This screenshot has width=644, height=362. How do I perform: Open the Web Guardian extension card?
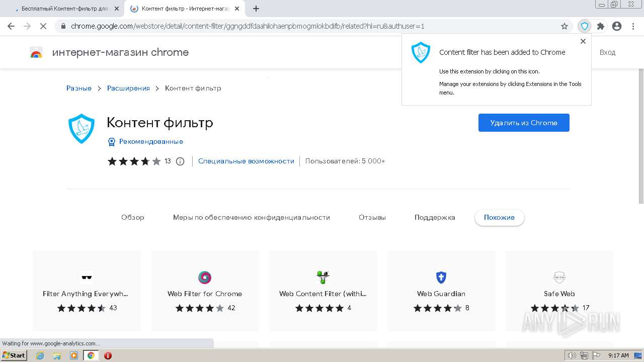tap(441, 291)
